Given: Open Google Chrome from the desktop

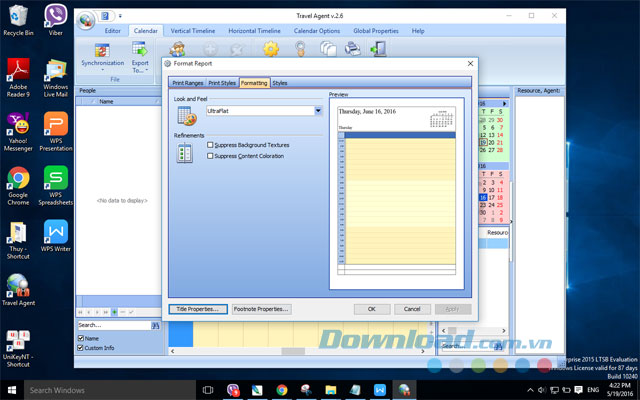Looking at the screenshot, I should [17, 180].
